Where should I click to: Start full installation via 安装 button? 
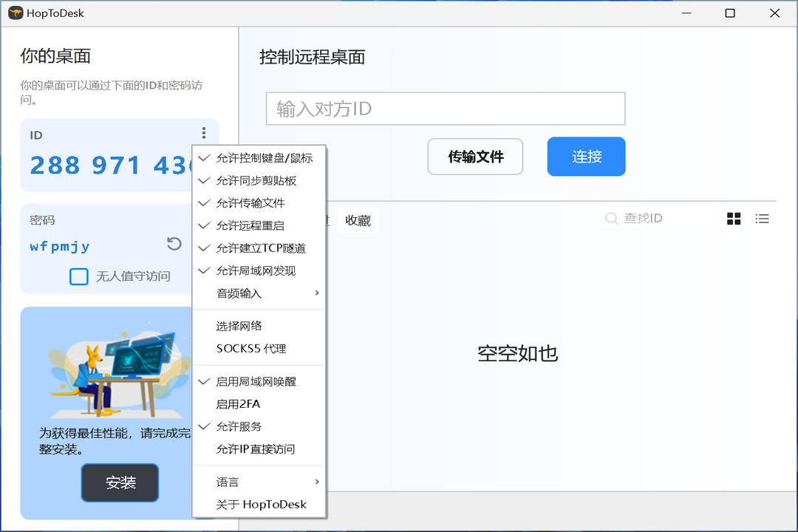pos(119,482)
